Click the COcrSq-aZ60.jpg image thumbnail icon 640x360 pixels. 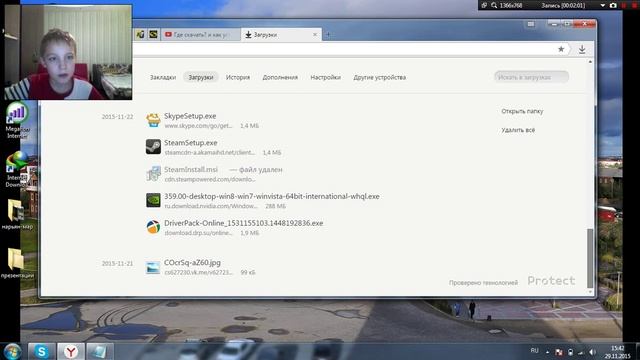153,267
